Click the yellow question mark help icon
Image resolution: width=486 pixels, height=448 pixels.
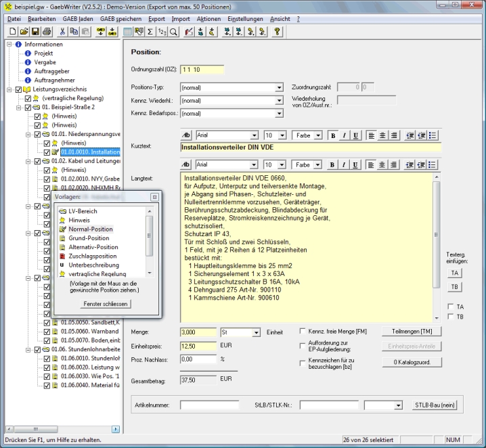point(278,31)
